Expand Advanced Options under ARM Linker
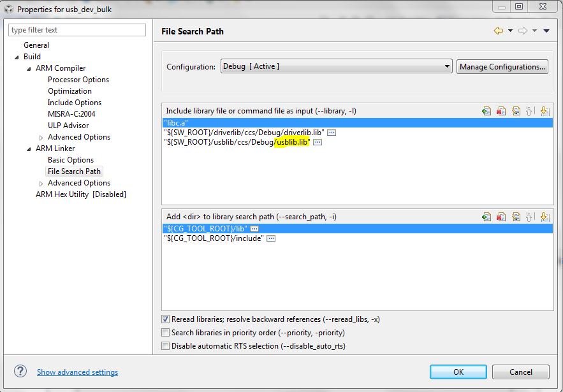563x392 pixels. (x=41, y=184)
